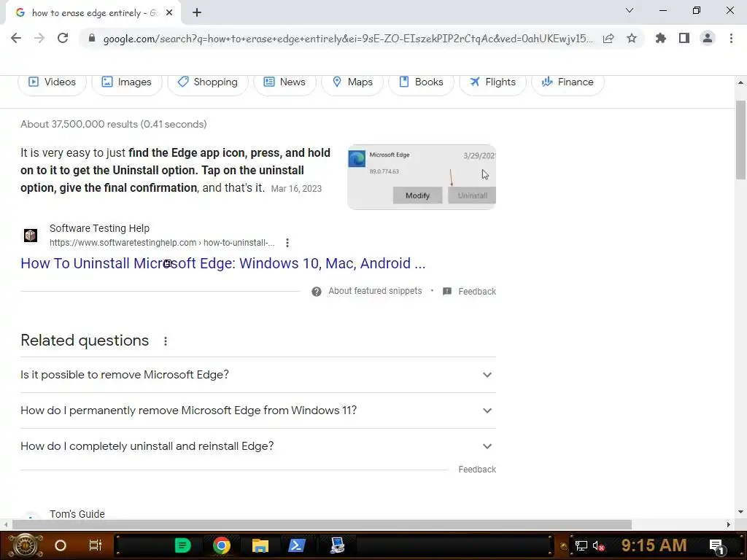This screenshot has height=560, width=747.
Task: Open the notification center icon
Action: pos(718,547)
